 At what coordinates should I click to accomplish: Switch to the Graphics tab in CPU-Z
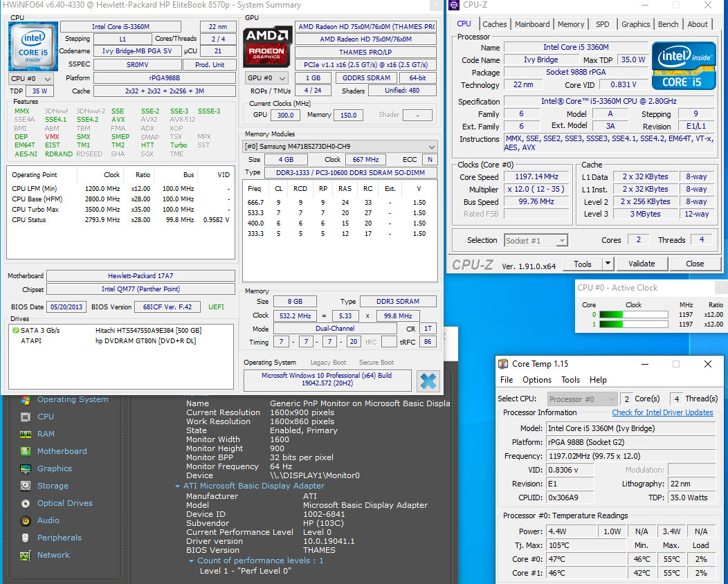pos(635,24)
